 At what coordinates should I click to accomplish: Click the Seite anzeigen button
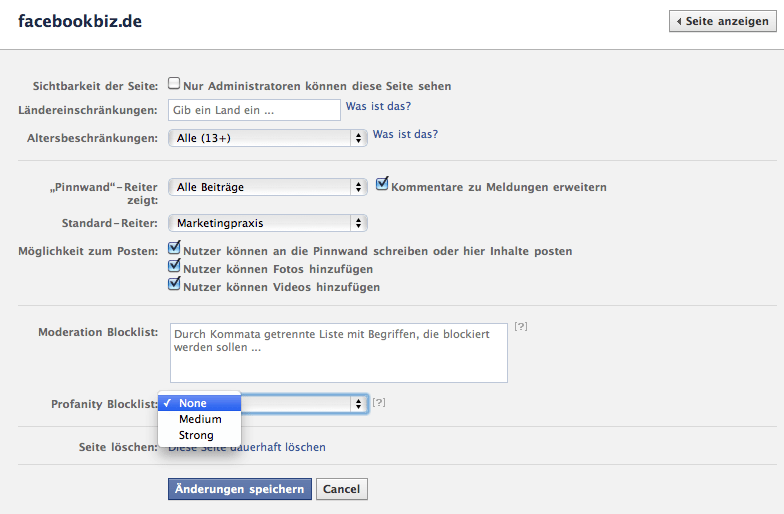click(x=722, y=21)
